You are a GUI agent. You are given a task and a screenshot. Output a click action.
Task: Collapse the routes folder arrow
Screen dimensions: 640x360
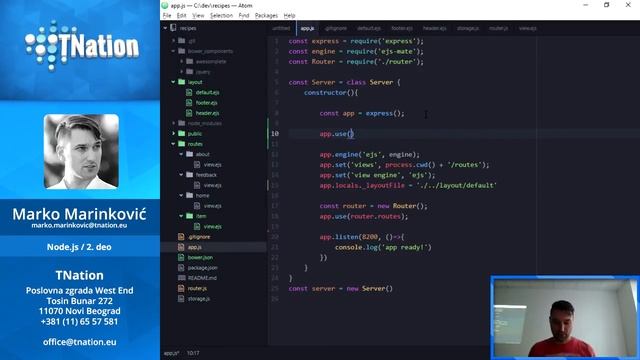pos(173,144)
